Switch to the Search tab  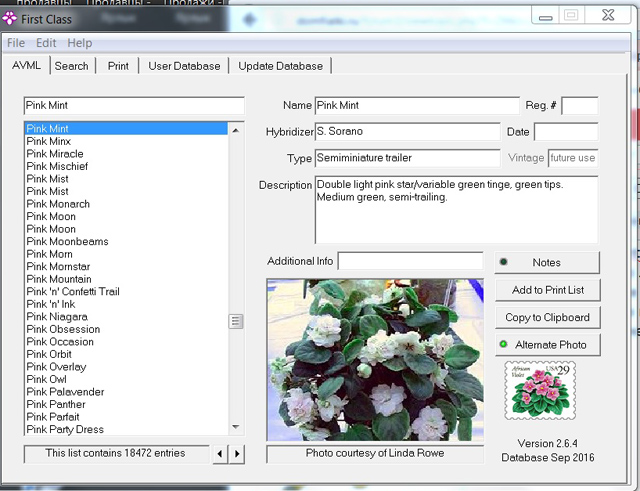point(71,66)
